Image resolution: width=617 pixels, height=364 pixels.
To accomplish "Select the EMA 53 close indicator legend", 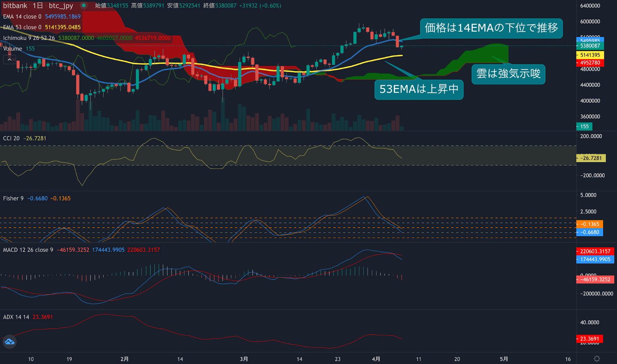I will point(22,27).
